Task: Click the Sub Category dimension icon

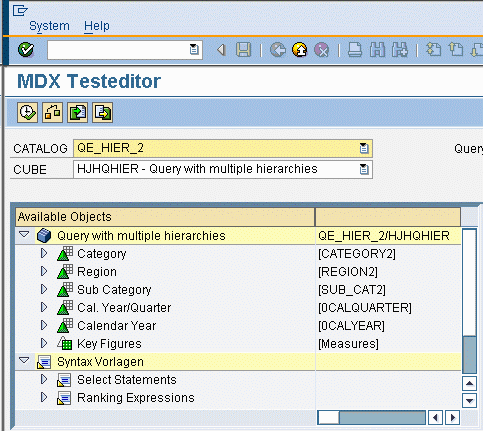Action: [65, 290]
